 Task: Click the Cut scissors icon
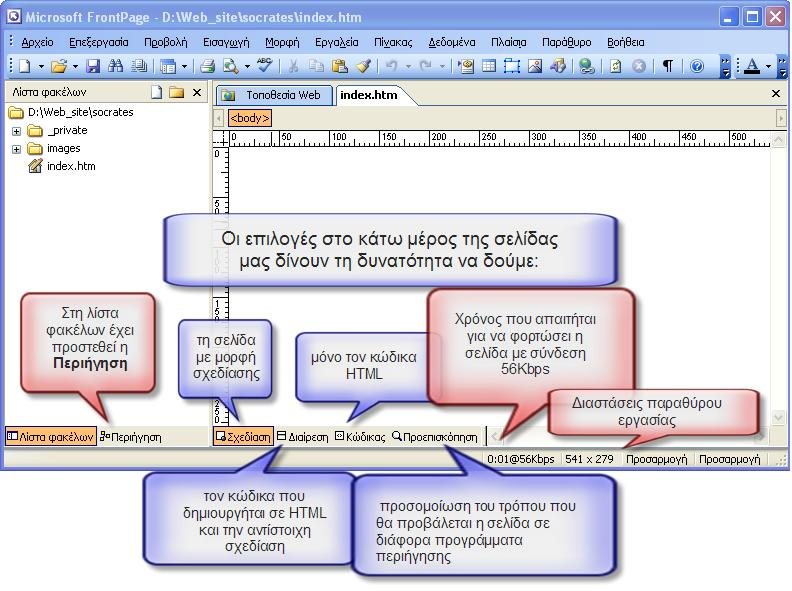pos(293,66)
